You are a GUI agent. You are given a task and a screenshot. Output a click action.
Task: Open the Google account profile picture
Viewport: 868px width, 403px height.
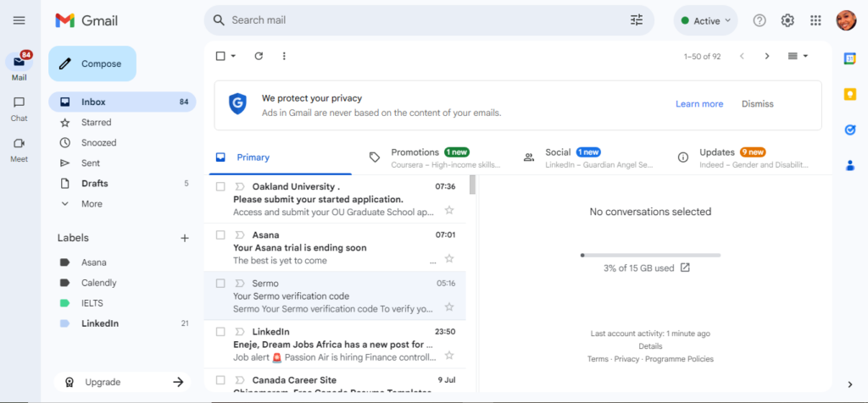point(846,20)
